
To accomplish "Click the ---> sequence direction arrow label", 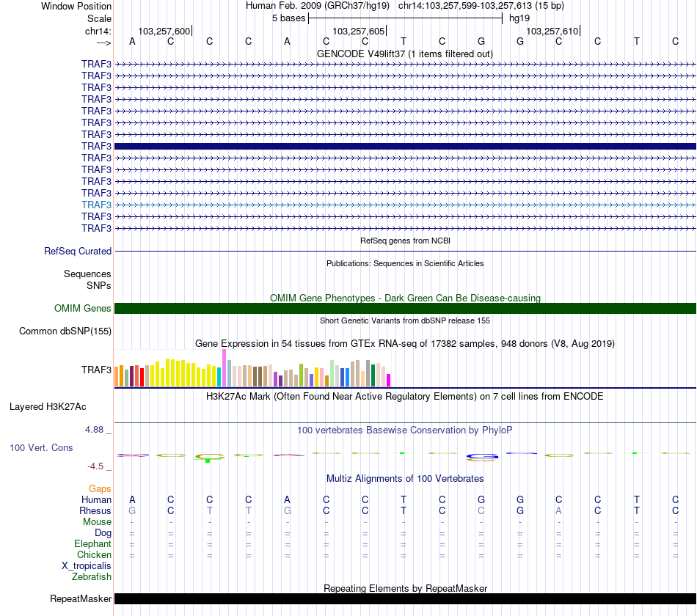I will tap(104, 43).
